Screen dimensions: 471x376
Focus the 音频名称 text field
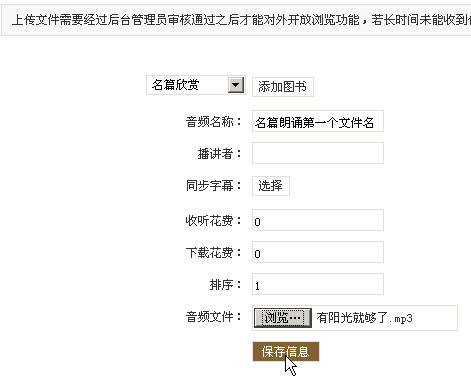tap(318, 121)
